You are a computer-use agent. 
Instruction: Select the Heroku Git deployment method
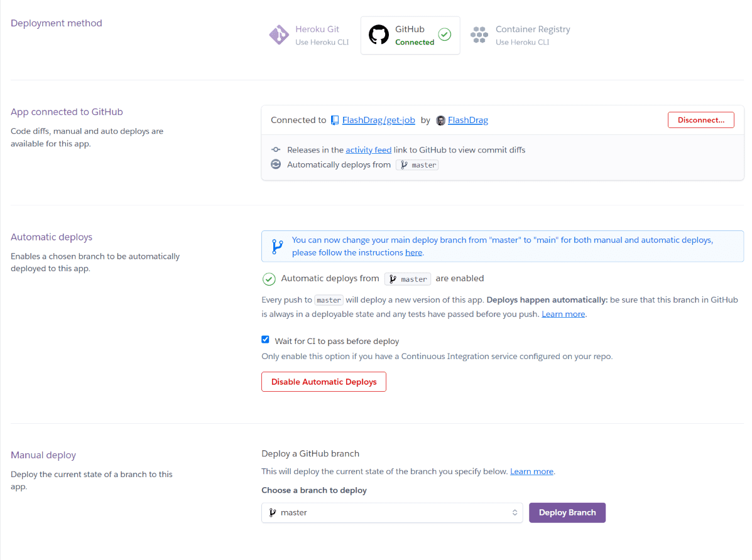pyautogui.click(x=309, y=35)
